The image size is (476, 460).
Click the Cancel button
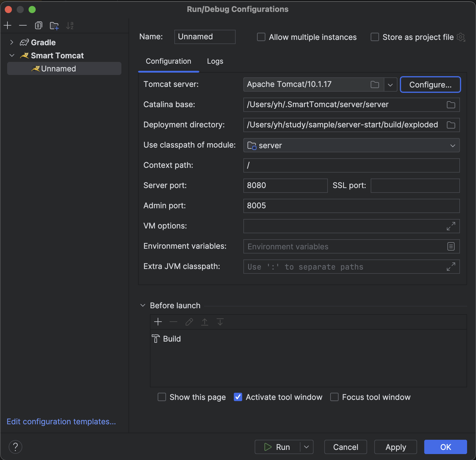(346, 447)
